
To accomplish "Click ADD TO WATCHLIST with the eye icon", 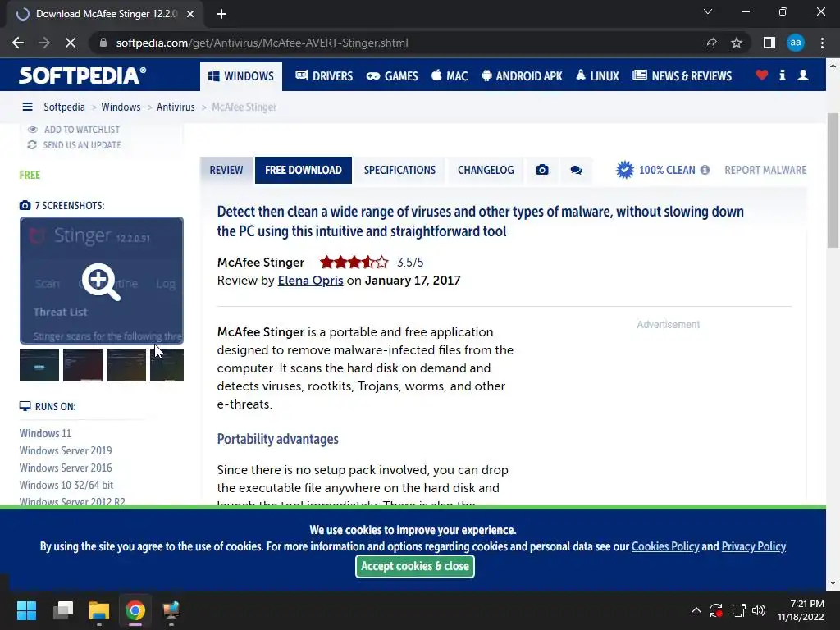I will click(x=74, y=130).
